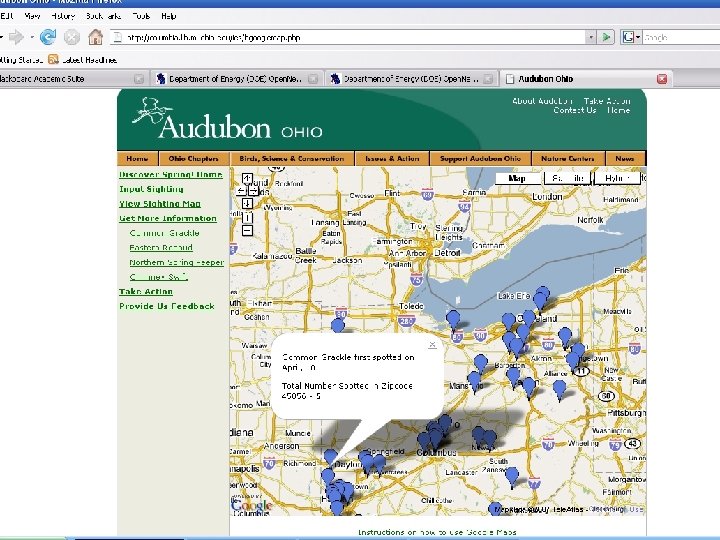Open Birds, Science & Conservation section

[292, 158]
